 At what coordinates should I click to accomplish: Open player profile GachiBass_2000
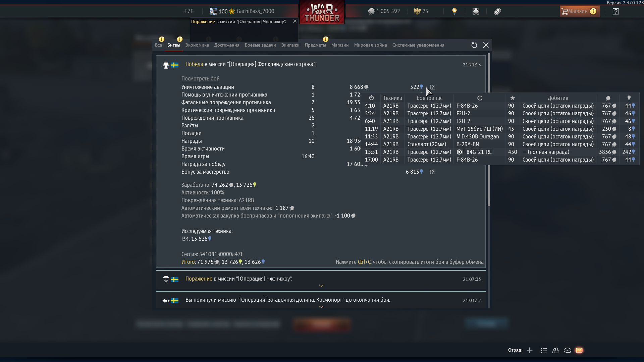click(x=242, y=11)
